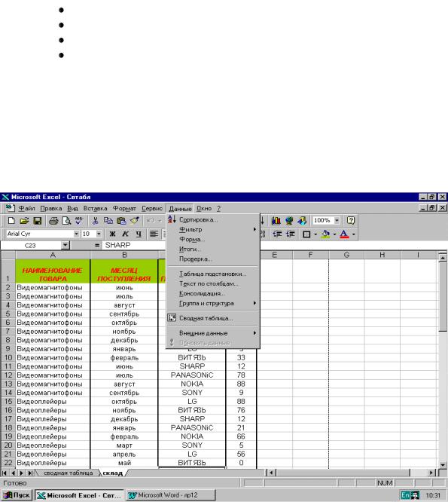Screen dimensions: 448x502
Task: Expand the 100% zoom dropdown
Action: tap(337, 221)
